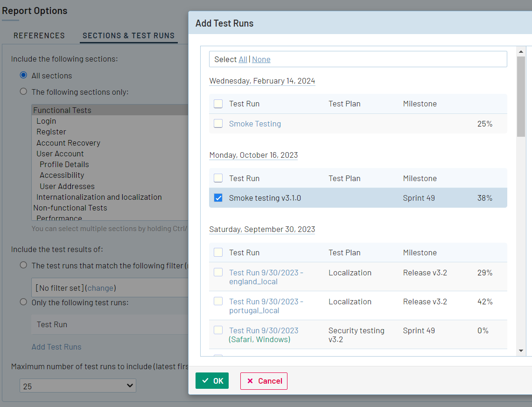Screen dimensions: 532x407
Task: Check the Safari, Windows test run checkbox
Action: [x=218, y=330]
